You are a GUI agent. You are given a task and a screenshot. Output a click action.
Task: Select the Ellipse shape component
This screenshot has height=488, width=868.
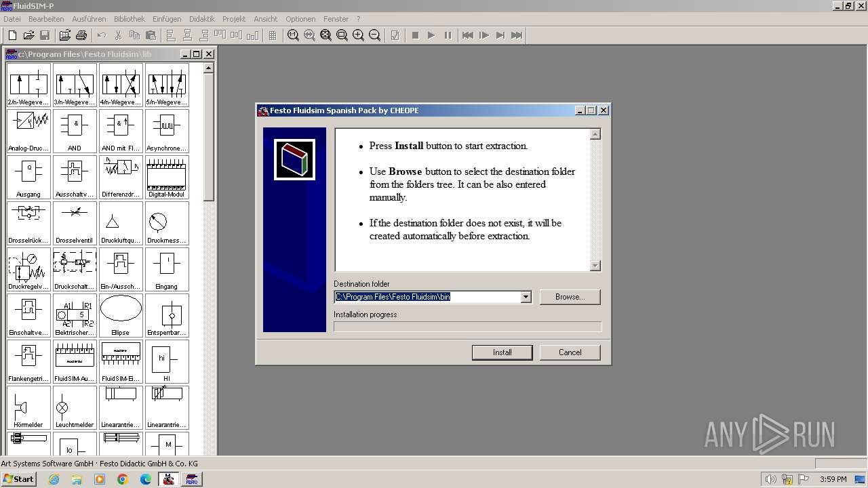click(121, 316)
